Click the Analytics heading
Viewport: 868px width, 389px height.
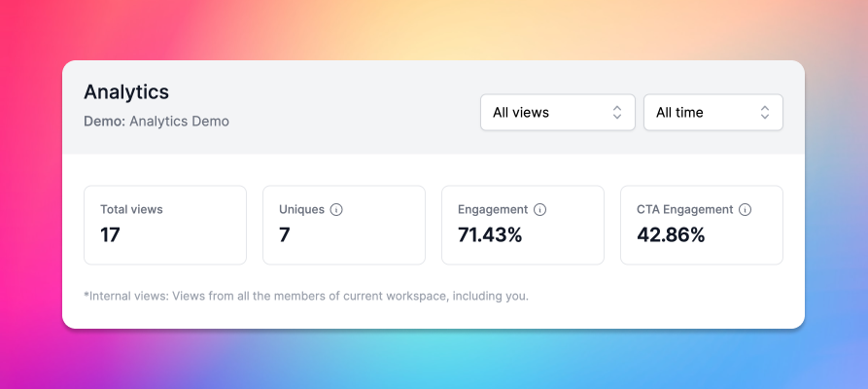pyautogui.click(x=126, y=92)
